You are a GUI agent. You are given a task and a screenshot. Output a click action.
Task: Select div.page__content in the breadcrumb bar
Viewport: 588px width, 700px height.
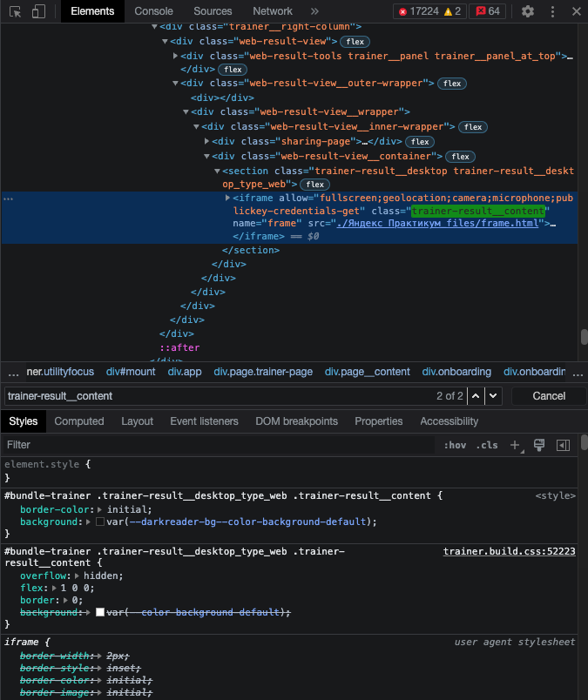click(x=367, y=372)
